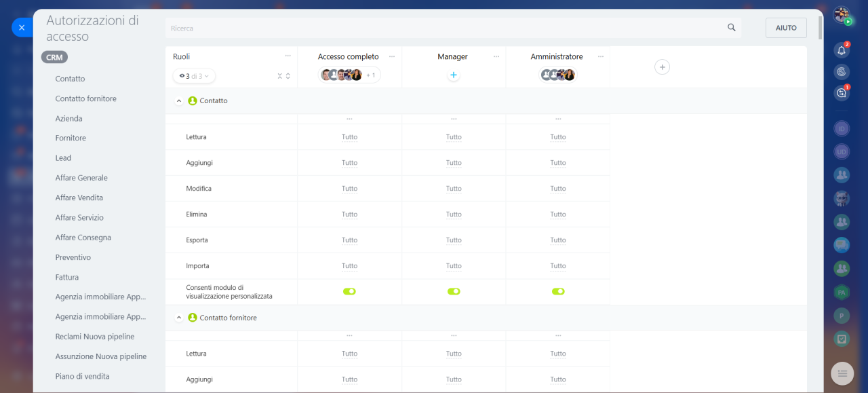Open the PA green avatar in sidebar

842,292
